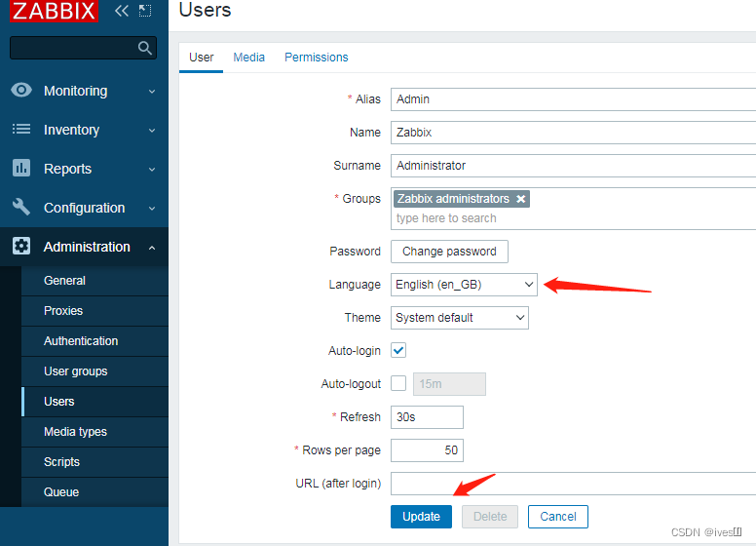Image resolution: width=756 pixels, height=546 pixels.
Task: Open the Language dropdown
Action: click(x=464, y=285)
